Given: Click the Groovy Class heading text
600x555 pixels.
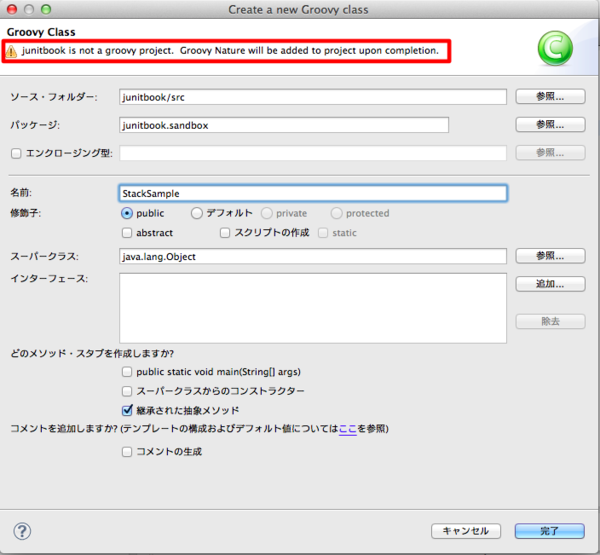Looking at the screenshot, I should click(41, 32).
